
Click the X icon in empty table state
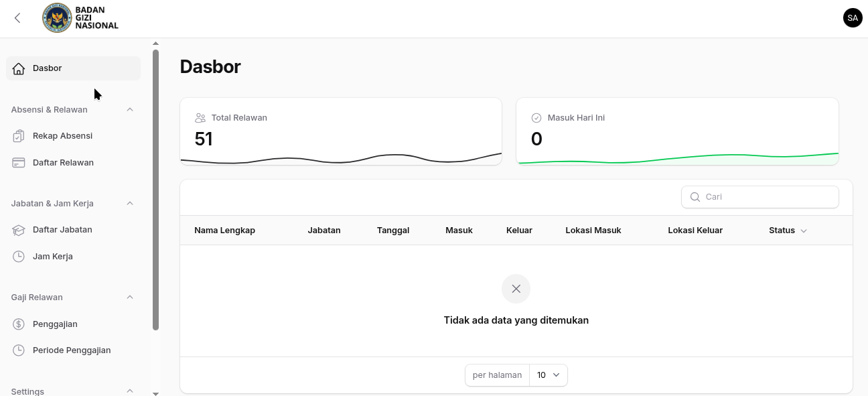[516, 289]
